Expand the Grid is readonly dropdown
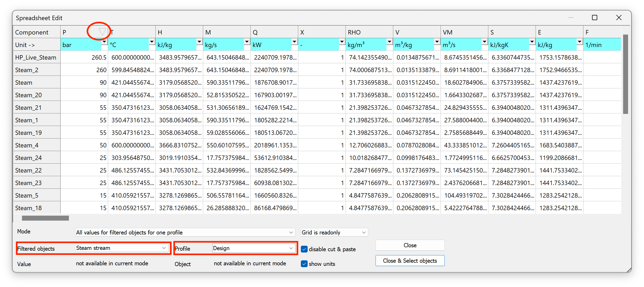This screenshot has width=644, height=287. [x=364, y=232]
